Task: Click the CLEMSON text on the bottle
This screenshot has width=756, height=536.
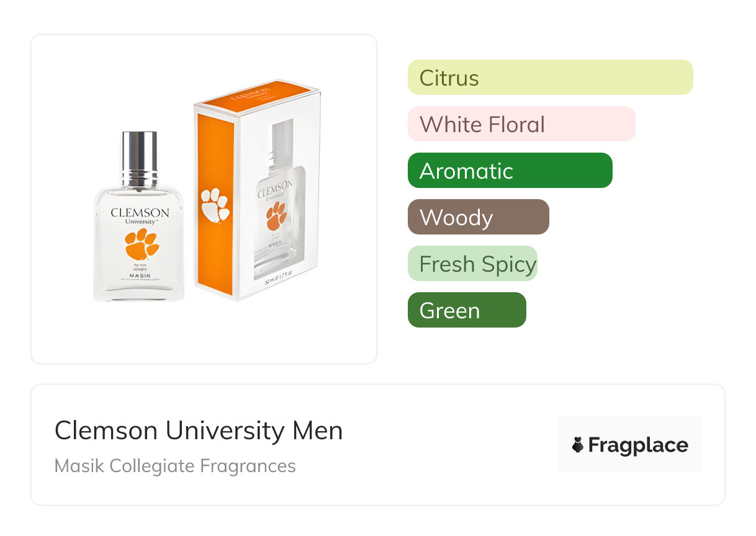Action: point(140,213)
